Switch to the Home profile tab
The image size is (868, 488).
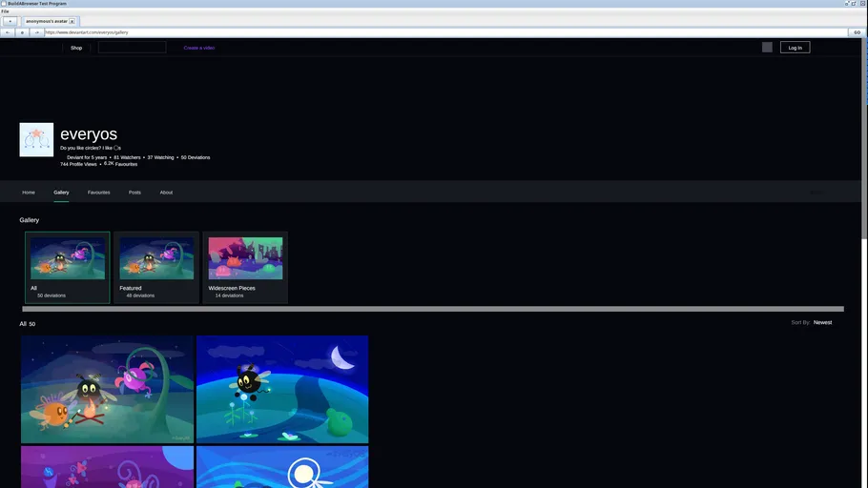coord(29,193)
